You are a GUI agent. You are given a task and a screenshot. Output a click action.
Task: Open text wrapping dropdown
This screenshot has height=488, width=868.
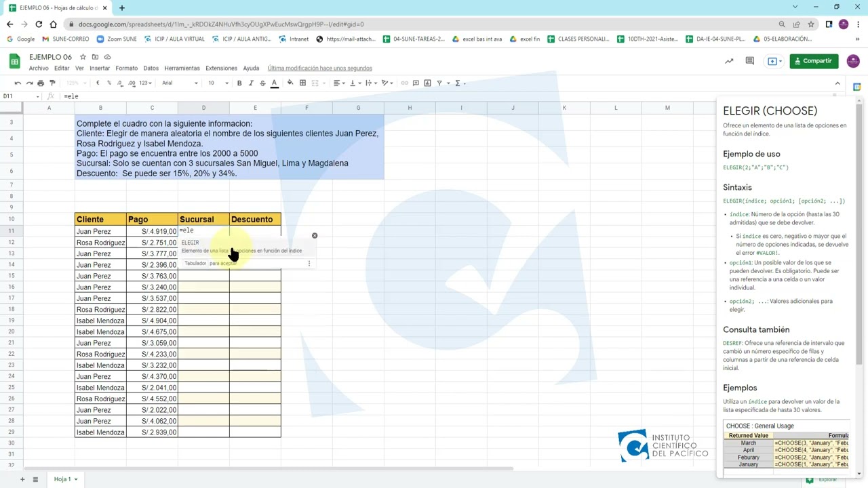[371, 83]
